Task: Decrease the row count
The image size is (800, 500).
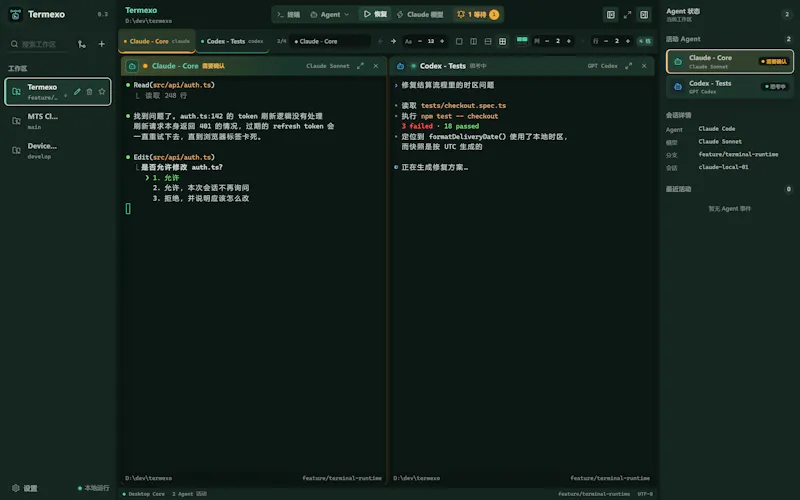Action: pos(606,41)
